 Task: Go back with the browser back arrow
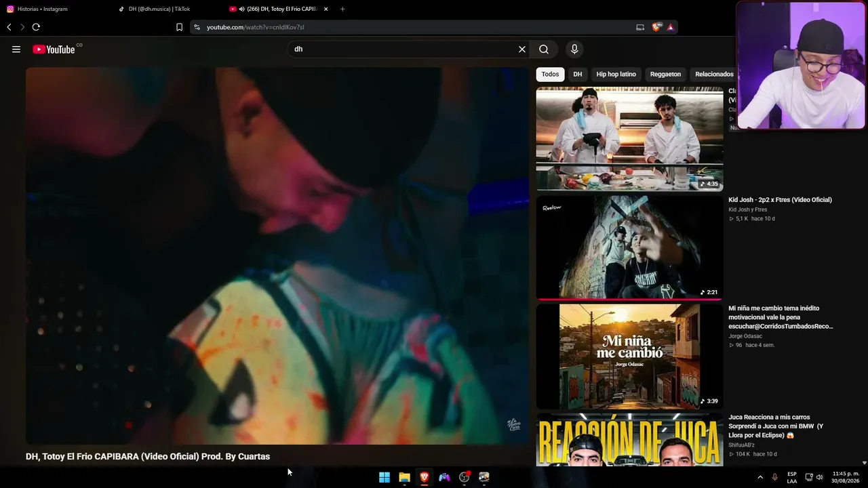coord(9,27)
